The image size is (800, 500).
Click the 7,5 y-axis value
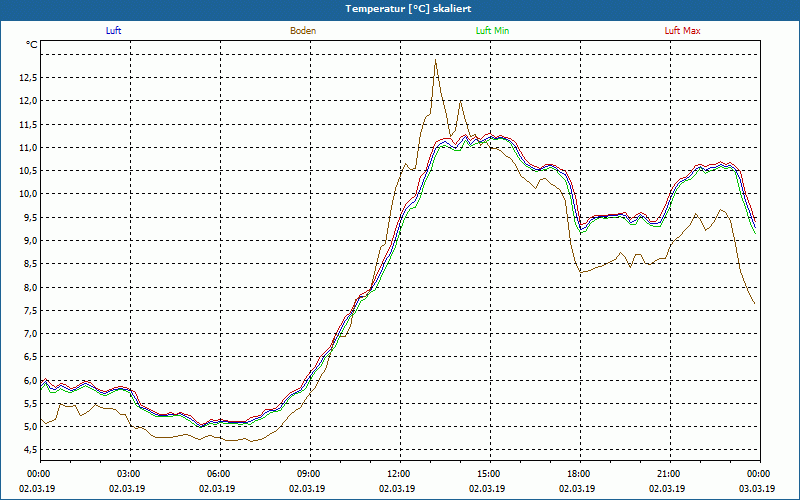30,310
